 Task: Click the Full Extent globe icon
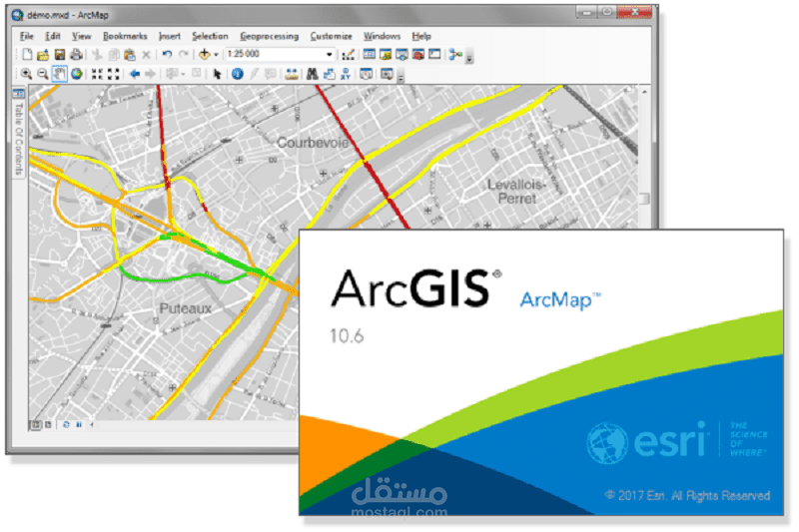(77, 74)
